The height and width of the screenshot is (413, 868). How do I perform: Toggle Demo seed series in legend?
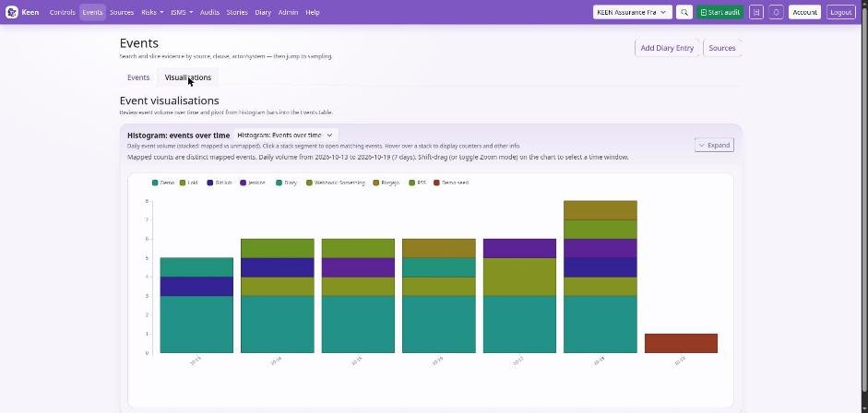coord(451,183)
